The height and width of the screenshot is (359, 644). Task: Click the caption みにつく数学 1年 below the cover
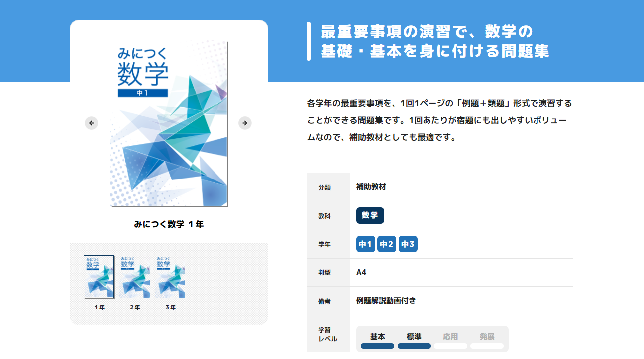[169, 224]
